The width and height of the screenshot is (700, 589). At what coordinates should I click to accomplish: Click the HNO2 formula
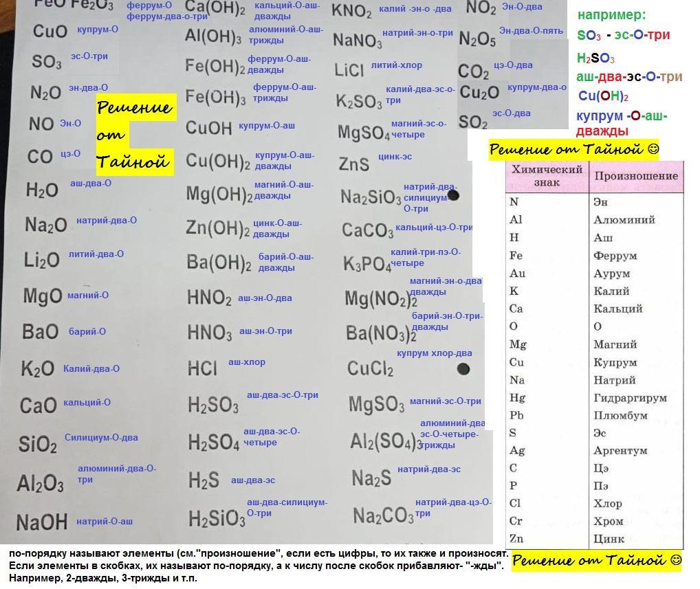click(209, 298)
